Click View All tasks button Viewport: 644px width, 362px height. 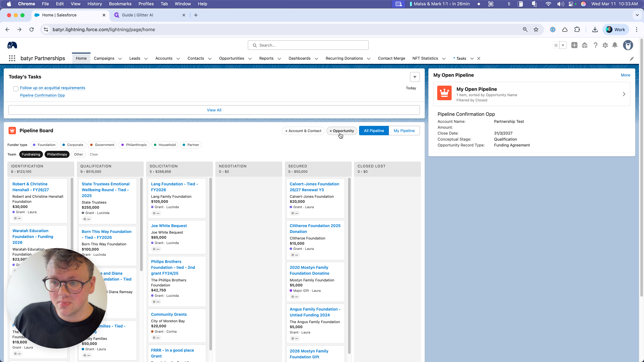[x=214, y=110]
